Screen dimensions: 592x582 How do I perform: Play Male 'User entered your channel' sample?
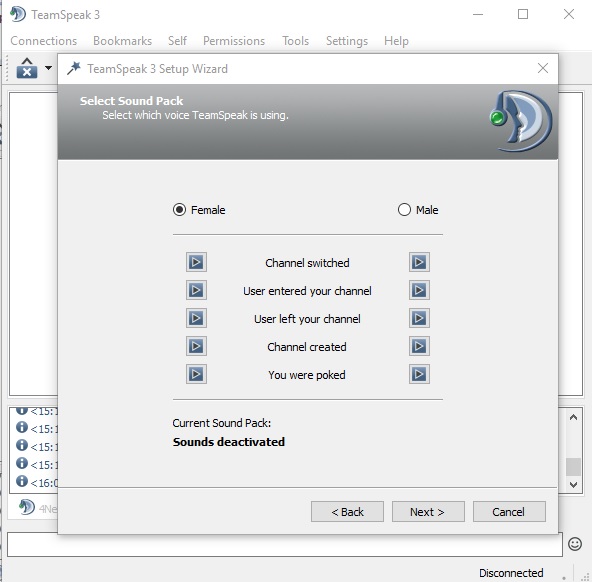419,290
